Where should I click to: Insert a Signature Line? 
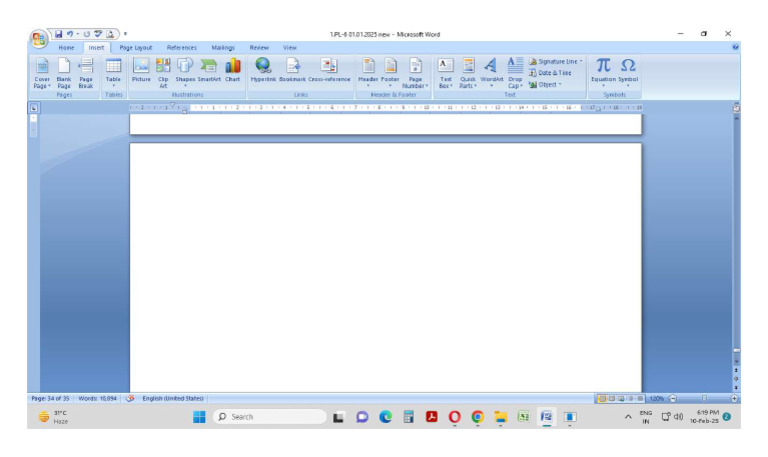tap(555, 61)
